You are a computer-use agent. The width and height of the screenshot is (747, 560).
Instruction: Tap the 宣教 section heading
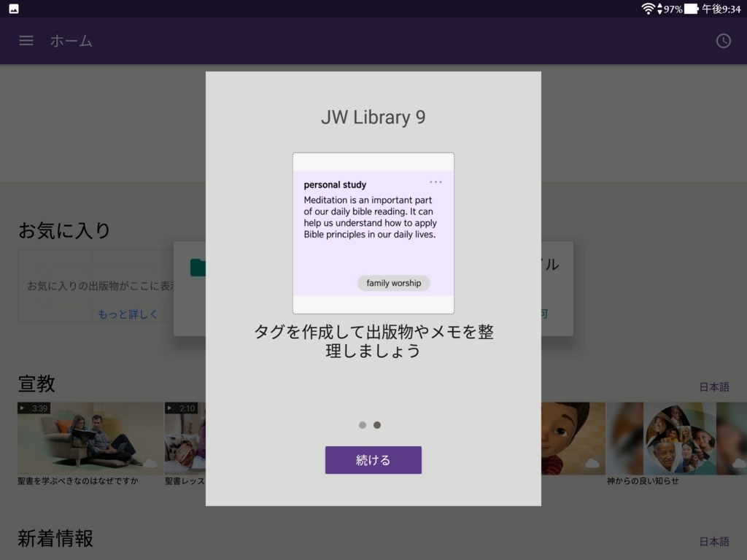36,384
